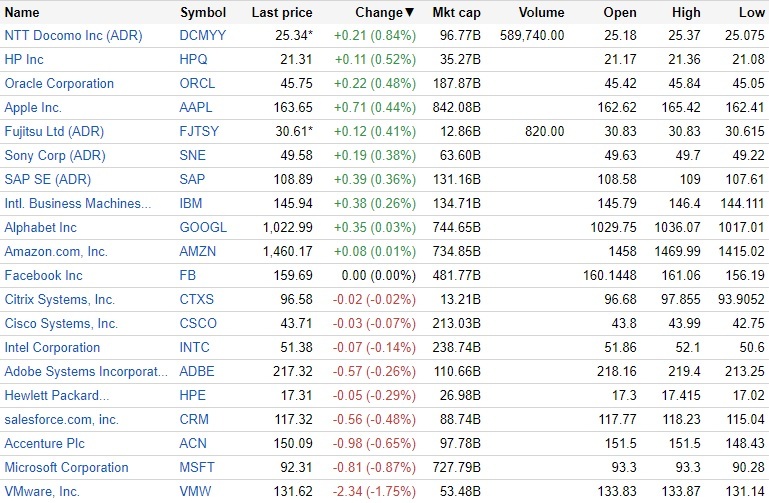The width and height of the screenshot is (769, 503).
Task: Open the Intel Corporation link
Action: point(52,348)
